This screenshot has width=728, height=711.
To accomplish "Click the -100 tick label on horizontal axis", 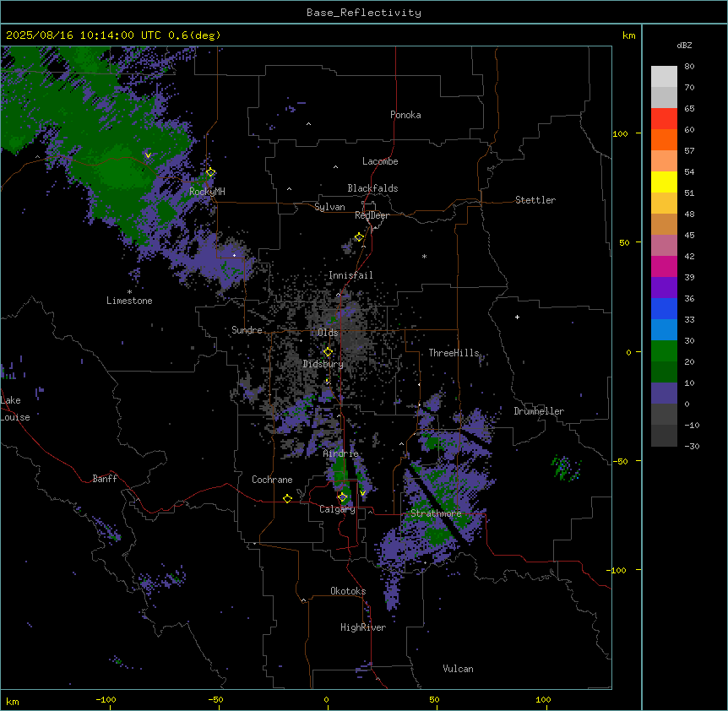I will pos(106,699).
